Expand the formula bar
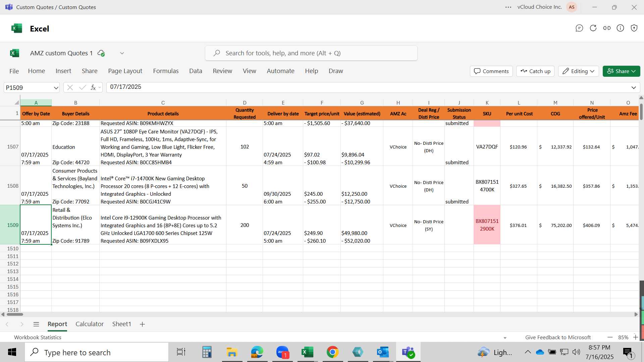 pos(634,88)
